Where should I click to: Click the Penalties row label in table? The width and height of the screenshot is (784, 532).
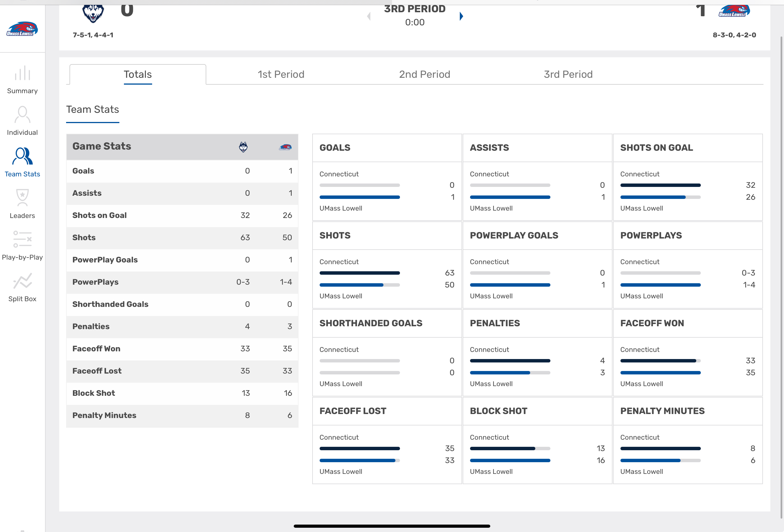91,327
